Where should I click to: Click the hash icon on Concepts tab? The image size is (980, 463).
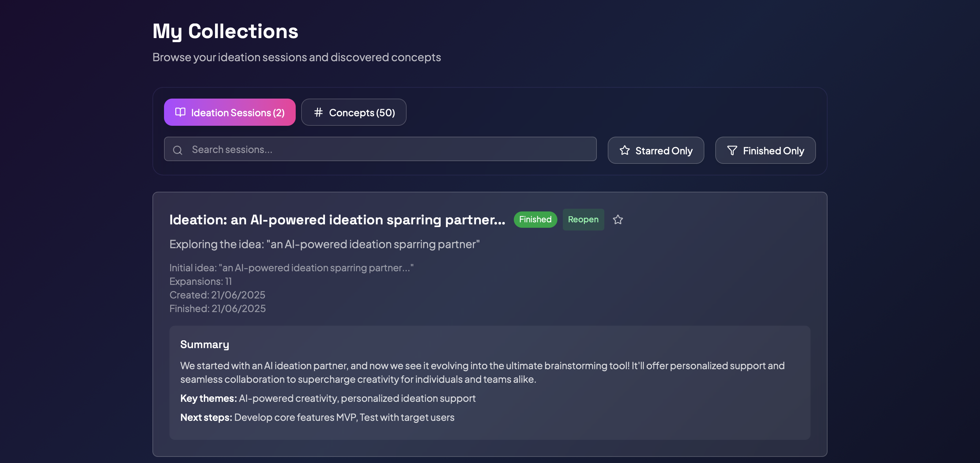[318, 112]
